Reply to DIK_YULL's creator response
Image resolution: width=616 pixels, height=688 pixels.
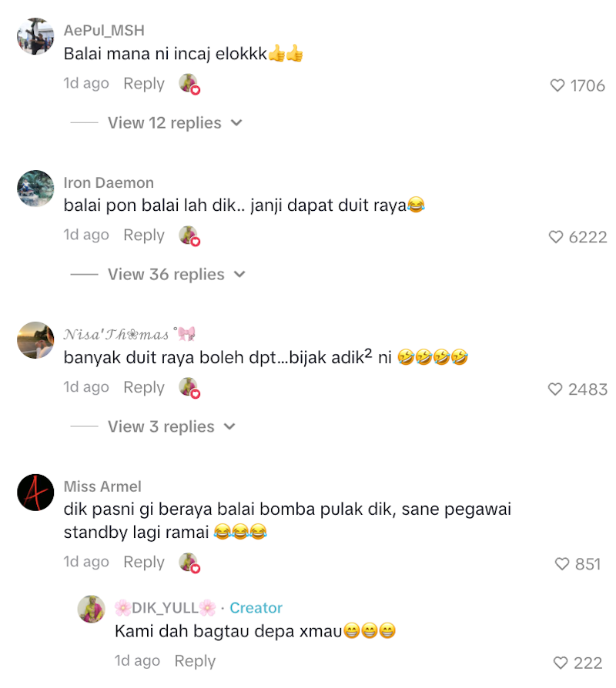coord(195,661)
